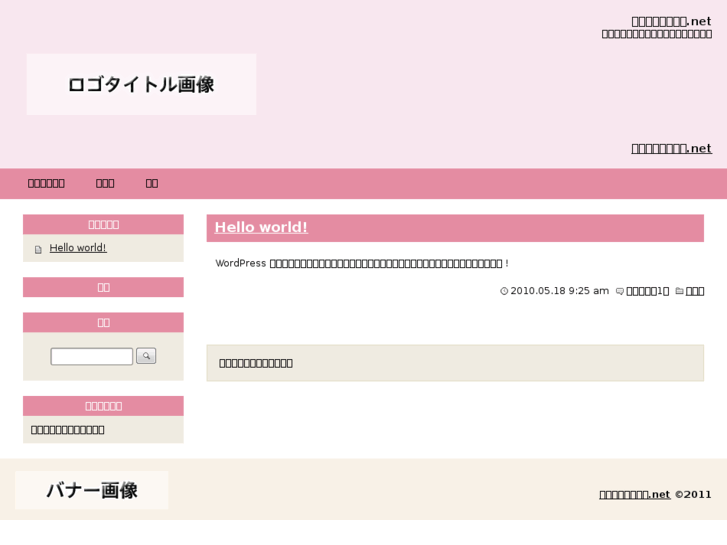Click the clock icon next to post date
The width and height of the screenshot is (727, 545).
coord(504,291)
